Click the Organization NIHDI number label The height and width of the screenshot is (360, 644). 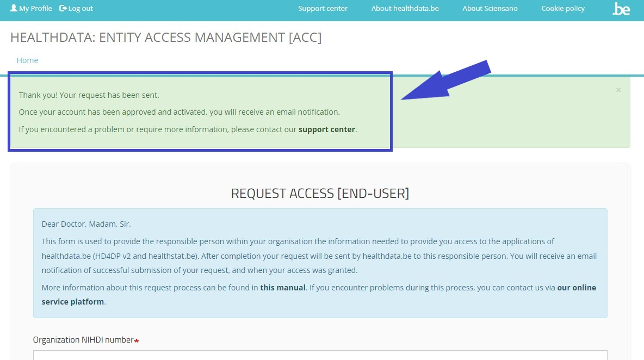[x=83, y=340]
